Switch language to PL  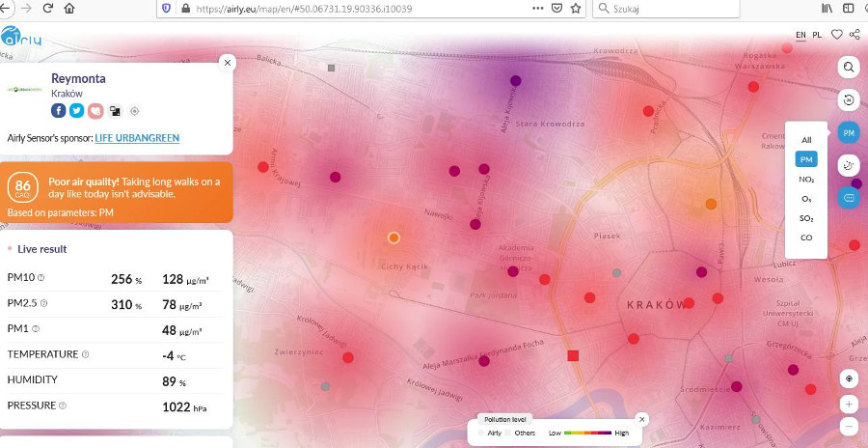click(x=817, y=35)
